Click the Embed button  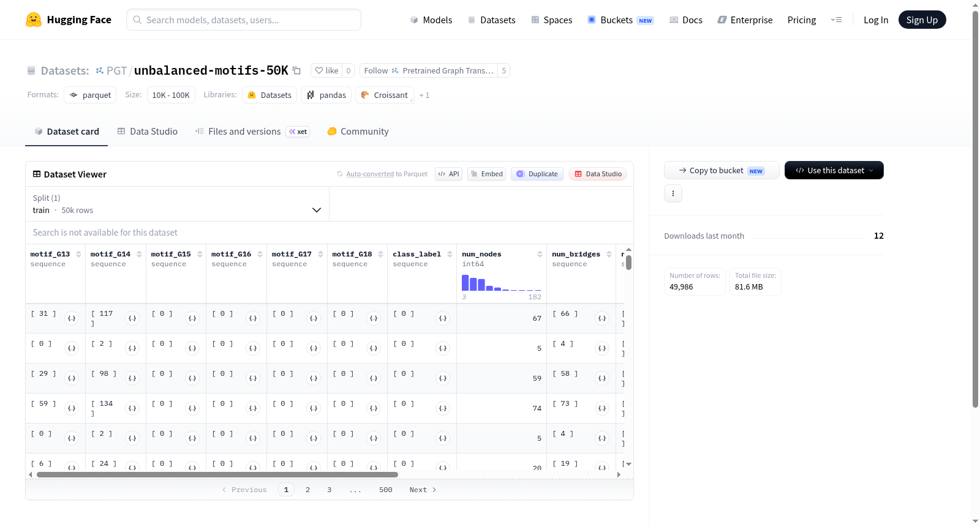pos(486,174)
